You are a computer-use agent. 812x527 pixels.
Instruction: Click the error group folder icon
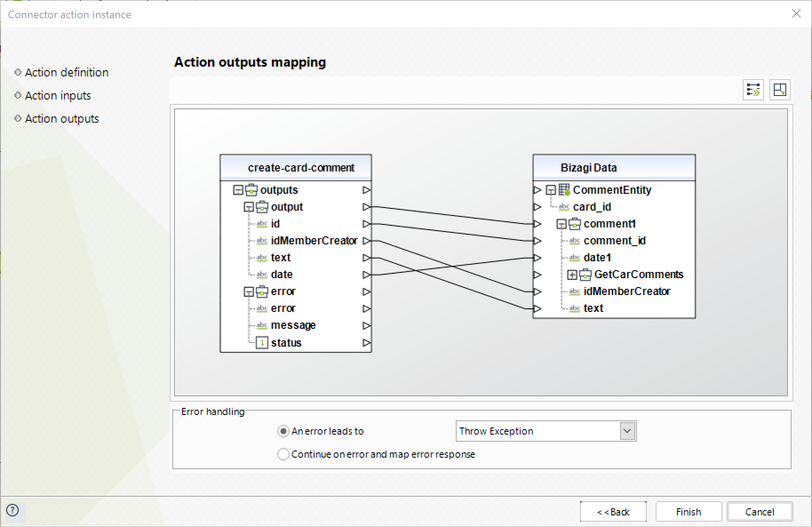tap(262, 291)
